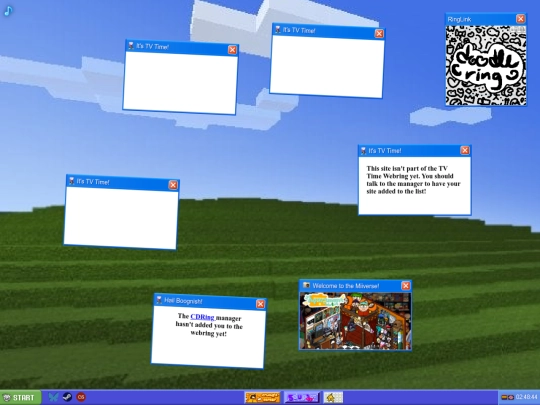Click the Welcome to the Miiverse! title text

345,286
